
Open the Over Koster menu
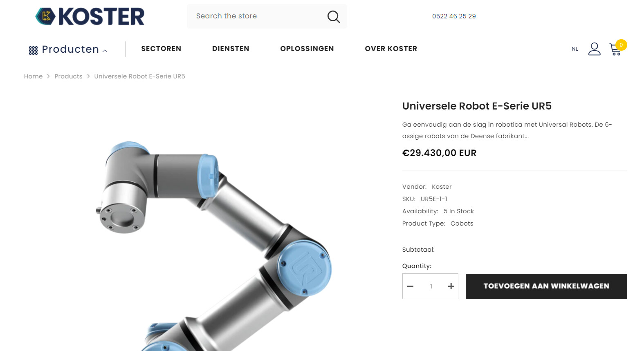click(x=391, y=49)
